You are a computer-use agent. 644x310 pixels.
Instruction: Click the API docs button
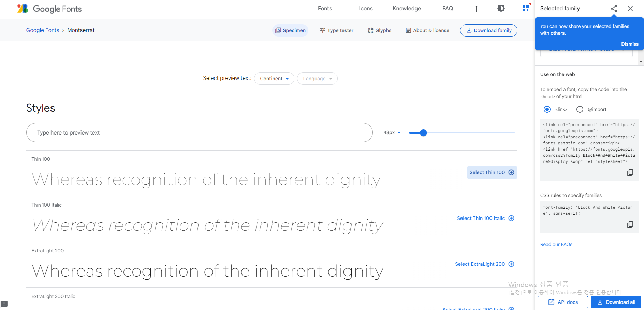coord(563,302)
